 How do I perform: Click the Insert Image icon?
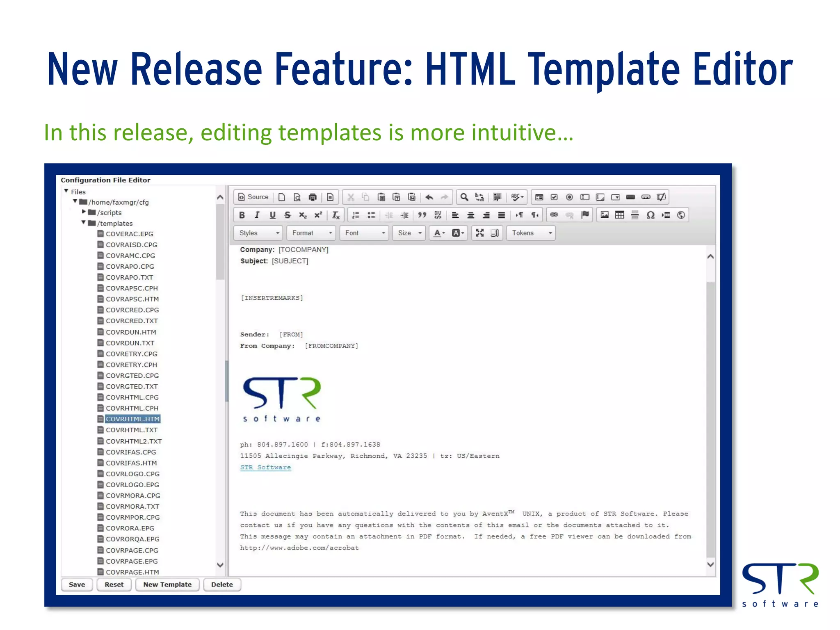pos(605,215)
